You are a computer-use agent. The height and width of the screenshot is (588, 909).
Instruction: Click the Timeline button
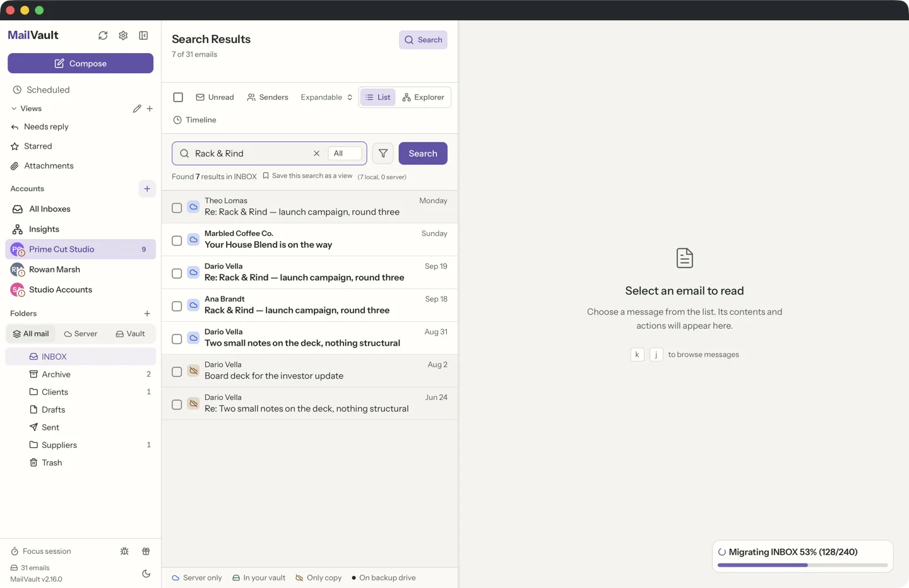pos(194,120)
